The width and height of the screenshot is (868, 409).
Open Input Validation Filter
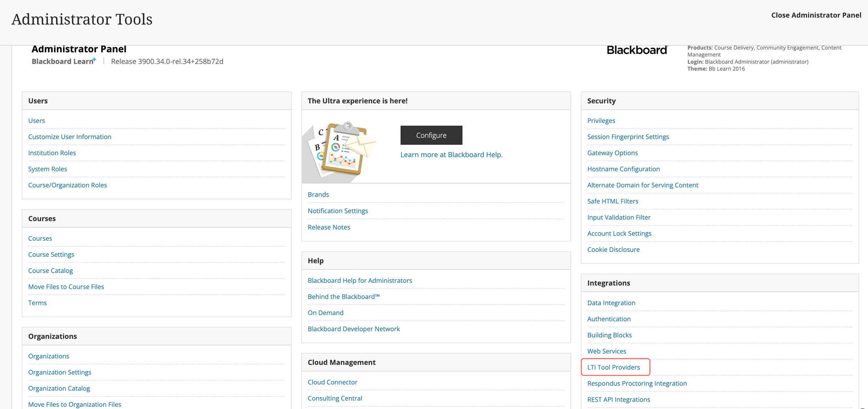[x=619, y=217]
